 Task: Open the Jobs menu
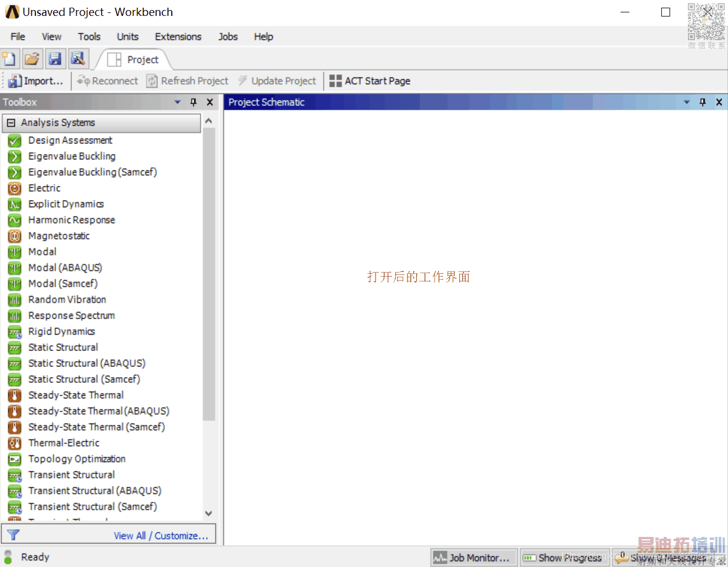(x=228, y=37)
